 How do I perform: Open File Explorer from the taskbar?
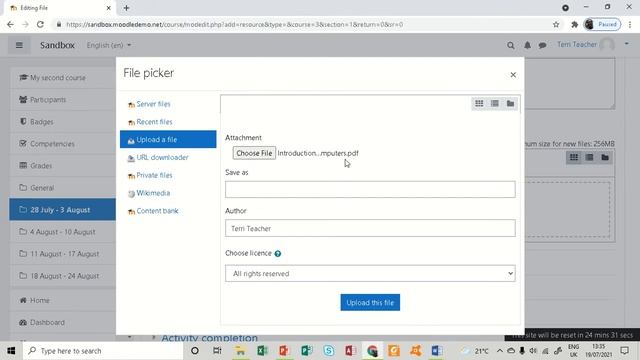(x=240, y=351)
